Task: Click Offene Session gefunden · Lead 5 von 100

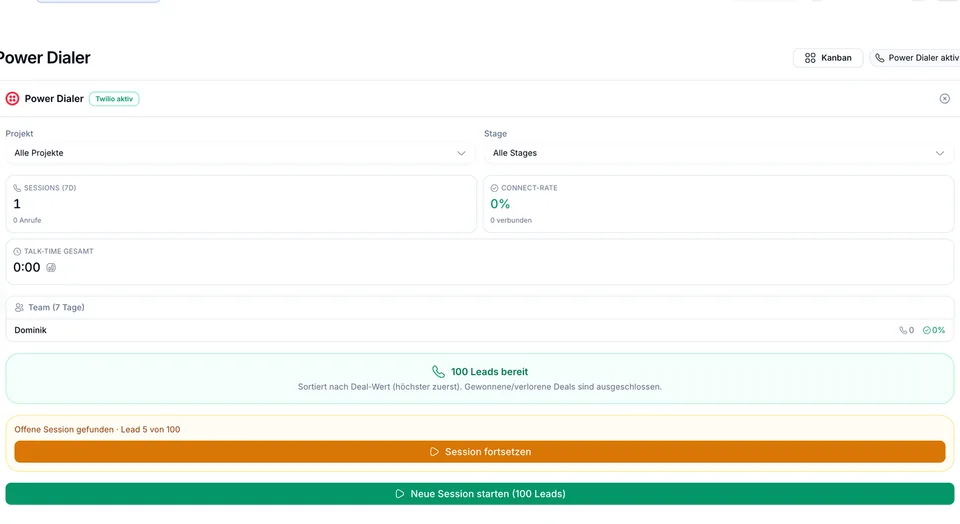Action: (97, 429)
